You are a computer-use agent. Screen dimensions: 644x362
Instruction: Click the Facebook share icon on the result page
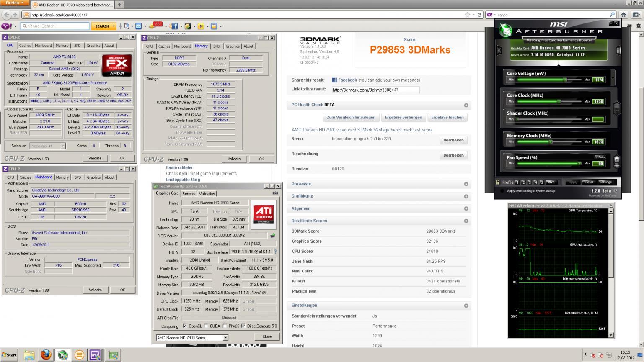click(334, 80)
